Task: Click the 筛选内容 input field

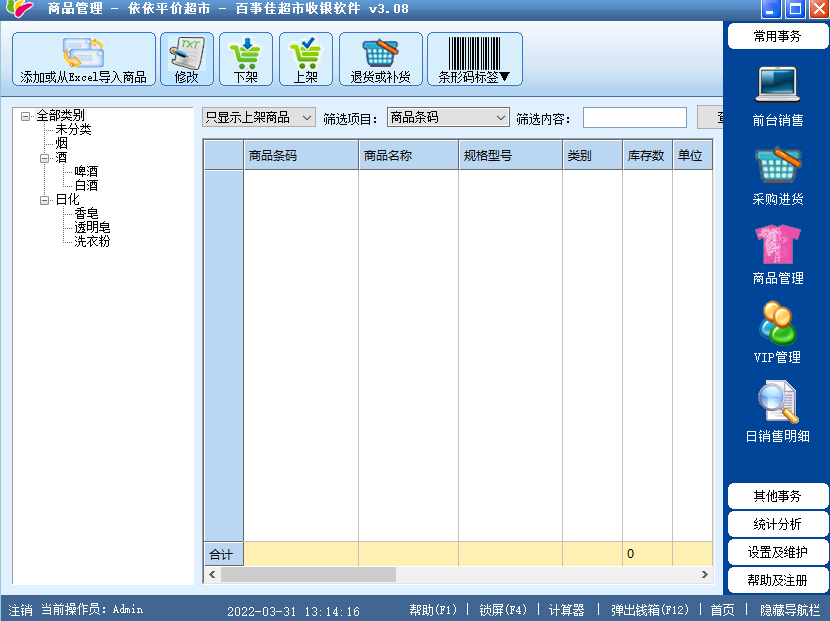Action: 634,118
